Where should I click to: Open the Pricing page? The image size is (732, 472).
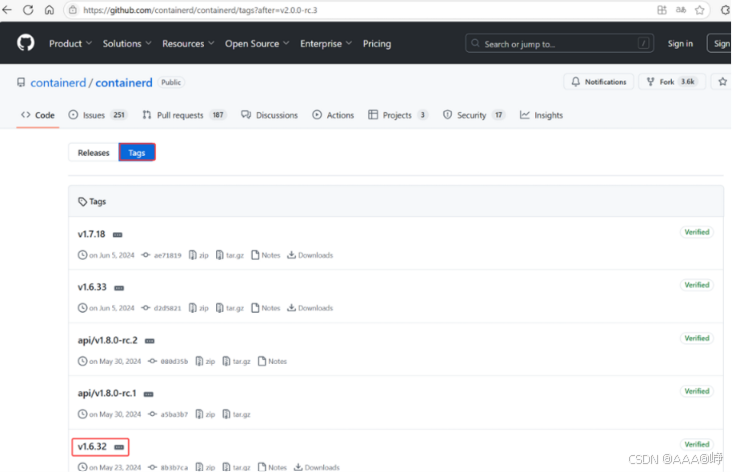[377, 43]
